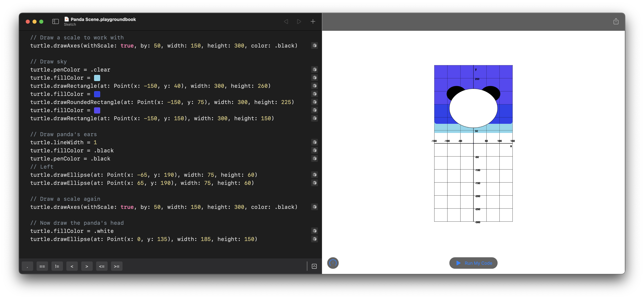Insert the == operator shortcut

42,266
